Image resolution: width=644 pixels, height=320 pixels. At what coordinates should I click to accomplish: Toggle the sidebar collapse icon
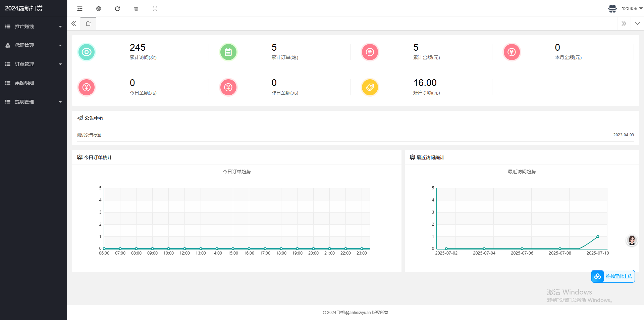tap(80, 9)
